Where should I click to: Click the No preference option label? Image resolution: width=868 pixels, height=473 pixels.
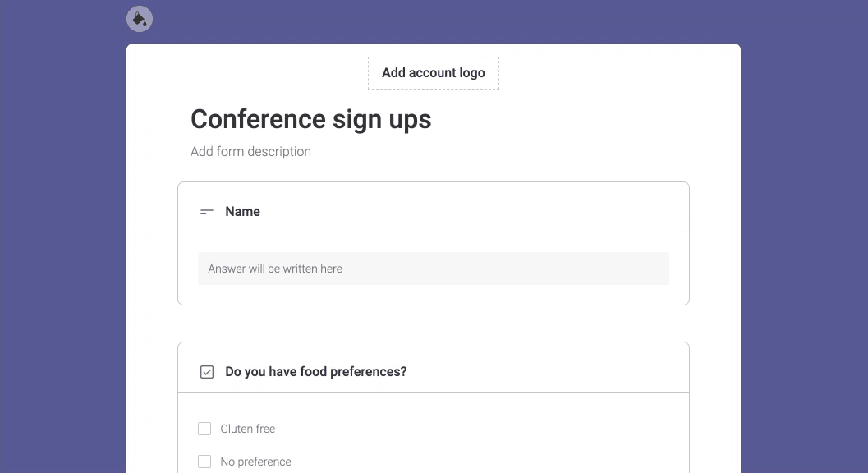point(255,462)
